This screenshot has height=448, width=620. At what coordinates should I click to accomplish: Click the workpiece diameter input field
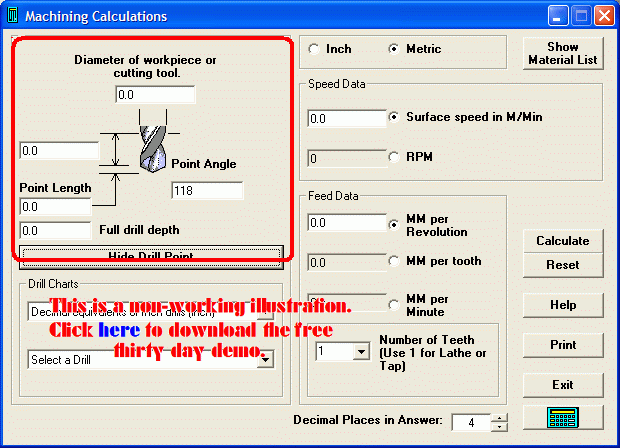point(155,95)
